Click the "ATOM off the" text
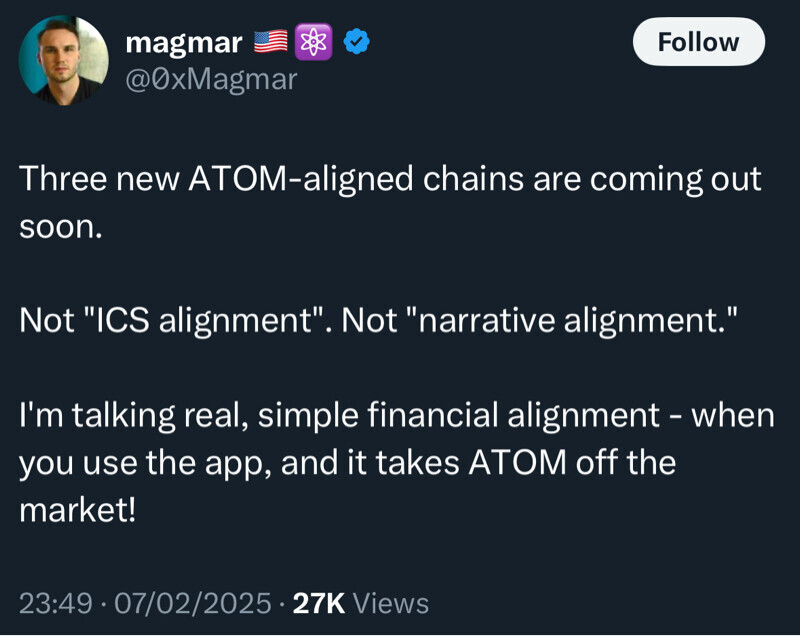 click(x=573, y=462)
